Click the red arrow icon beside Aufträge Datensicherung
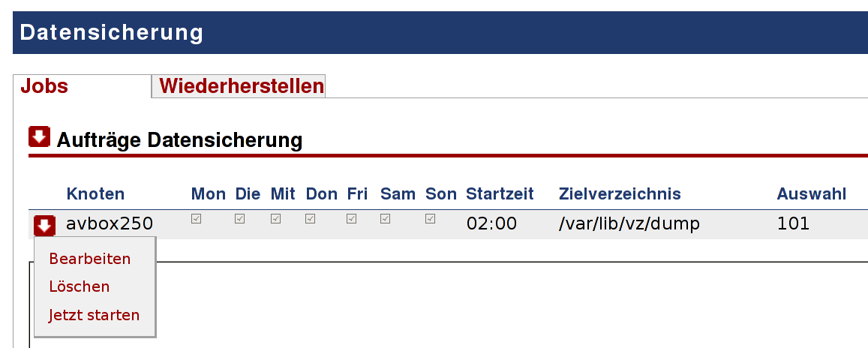The width and height of the screenshot is (868, 348). [x=39, y=136]
